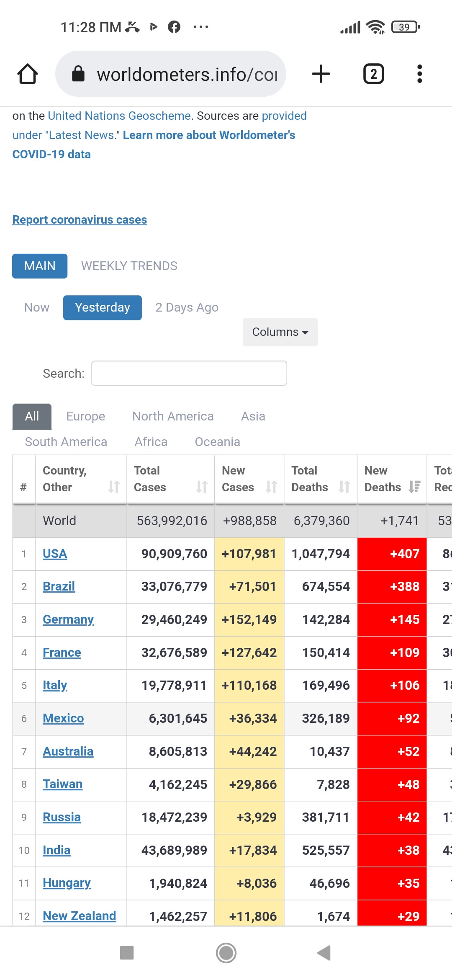The image size is (452, 980).
Task: Tap the Play Store status bar icon
Action: [154, 27]
